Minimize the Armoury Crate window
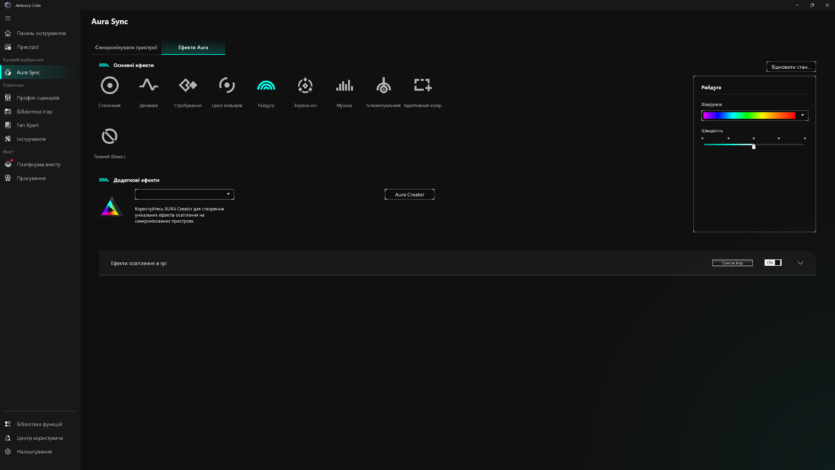Image resolution: width=835 pixels, height=470 pixels. coord(797,5)
